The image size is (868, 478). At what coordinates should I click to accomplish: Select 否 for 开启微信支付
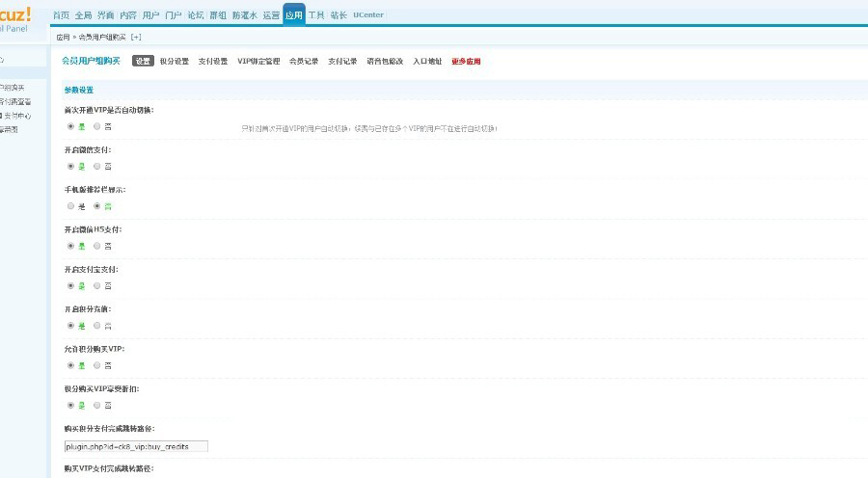click(96, 166)
